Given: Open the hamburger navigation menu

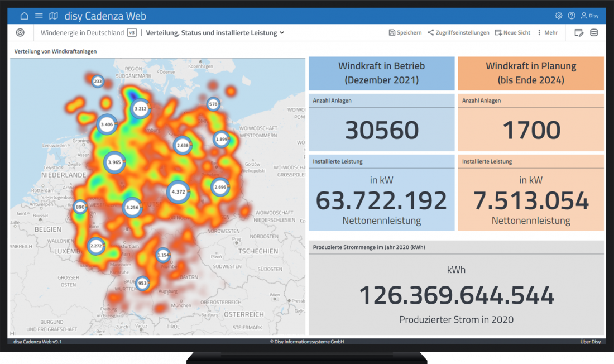Looking at the screenshot, I should 39,16.
